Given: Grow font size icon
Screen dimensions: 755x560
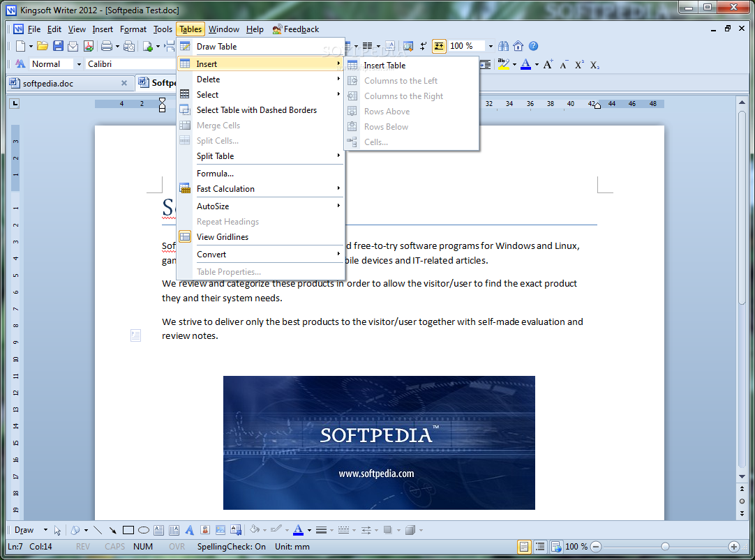Looking at the screenshot, I should [548, 64].
